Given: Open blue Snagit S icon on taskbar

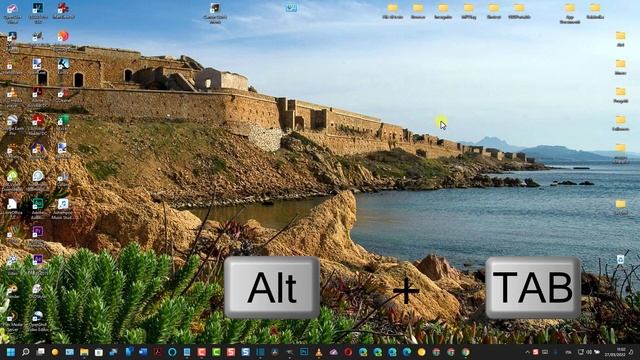Looking at the screenshot, I should (245, 352).
